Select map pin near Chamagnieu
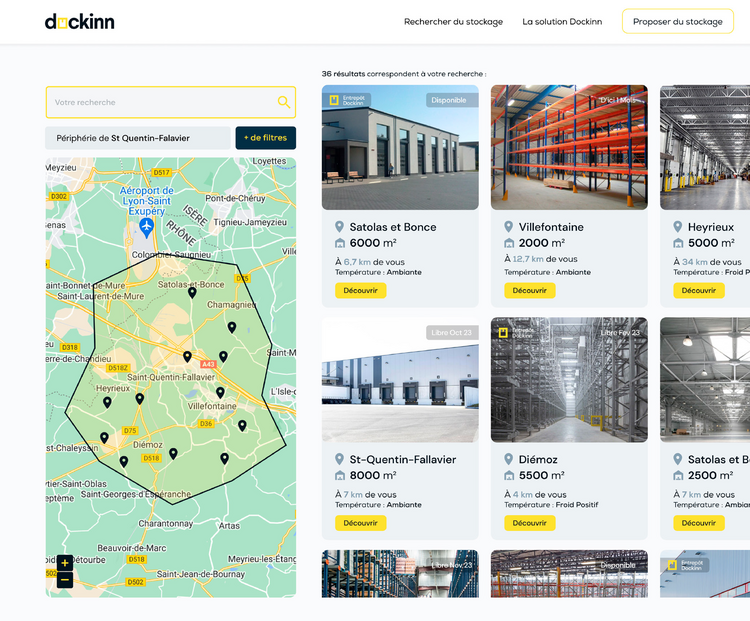This screenshot has width=750, height=621. pyautogui.click(x=232, y=327)
